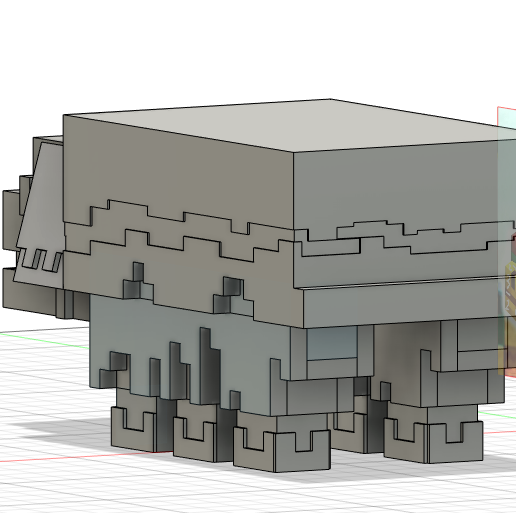This screenshot has width=516, height=513.
Task: Select the recessed blue panel beneath the head
Action: pos(332,343)
